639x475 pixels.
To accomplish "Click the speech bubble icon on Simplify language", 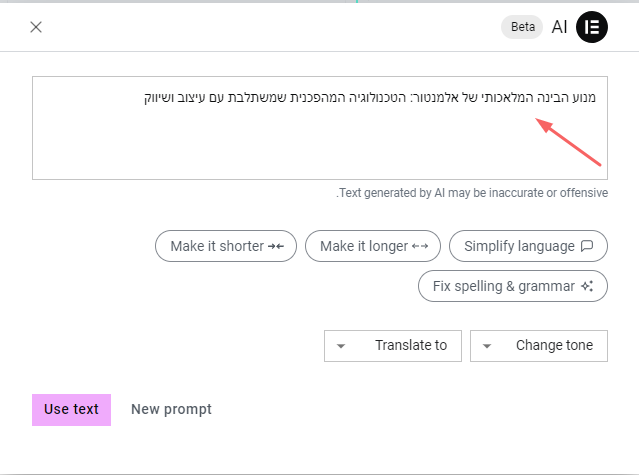I will [x=587, y=246].
